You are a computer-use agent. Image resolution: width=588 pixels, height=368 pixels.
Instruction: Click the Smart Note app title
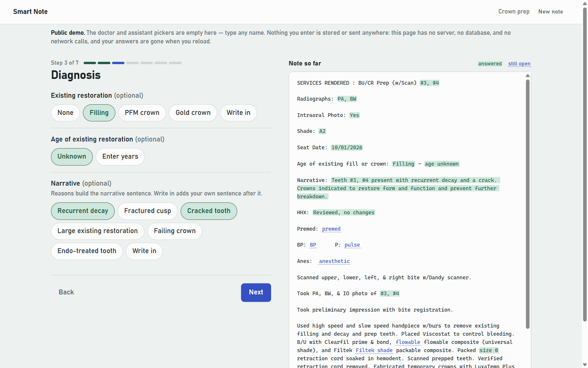tap(30, 11)
